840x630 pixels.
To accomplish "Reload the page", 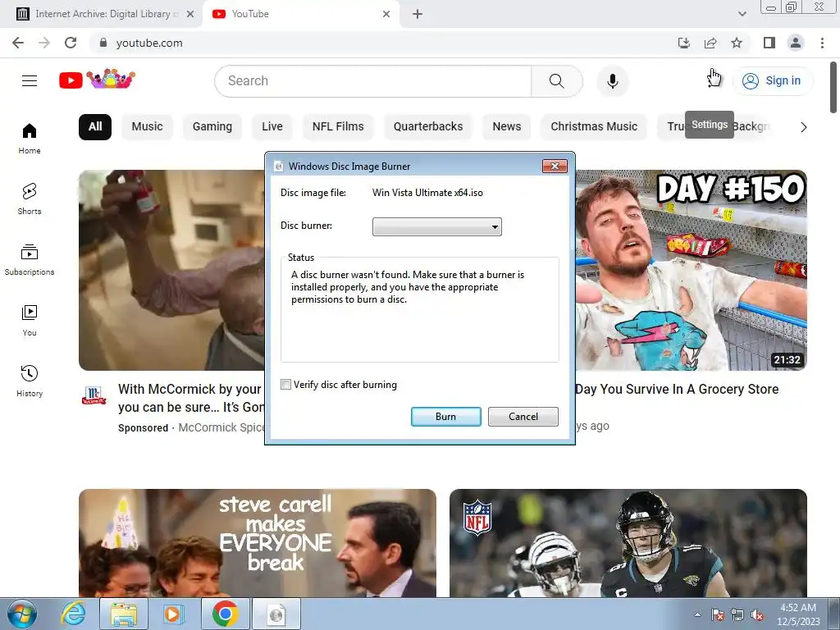I will [71, 43].
